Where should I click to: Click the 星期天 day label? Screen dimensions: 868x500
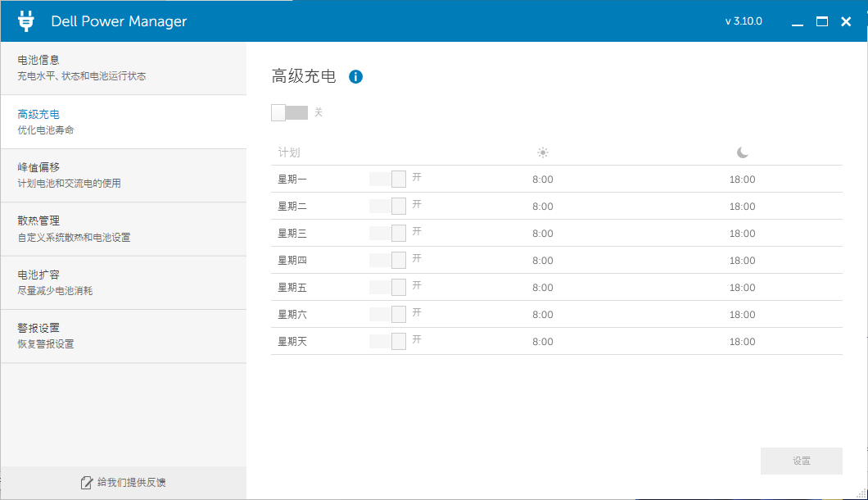coord(292,342)
